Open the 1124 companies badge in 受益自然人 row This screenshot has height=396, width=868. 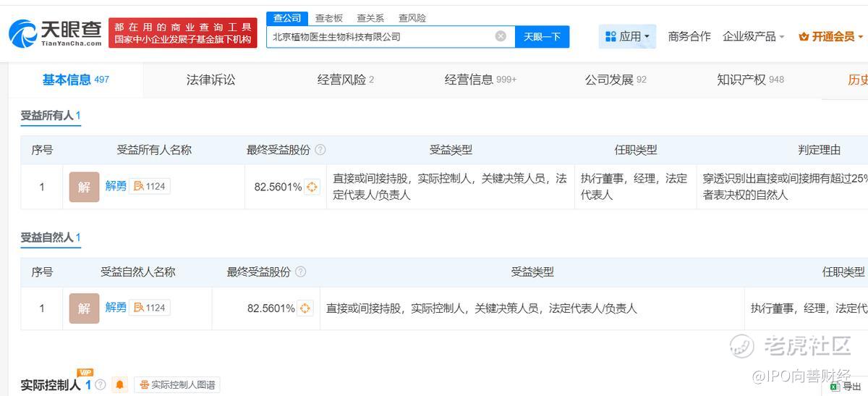point(149,308)
